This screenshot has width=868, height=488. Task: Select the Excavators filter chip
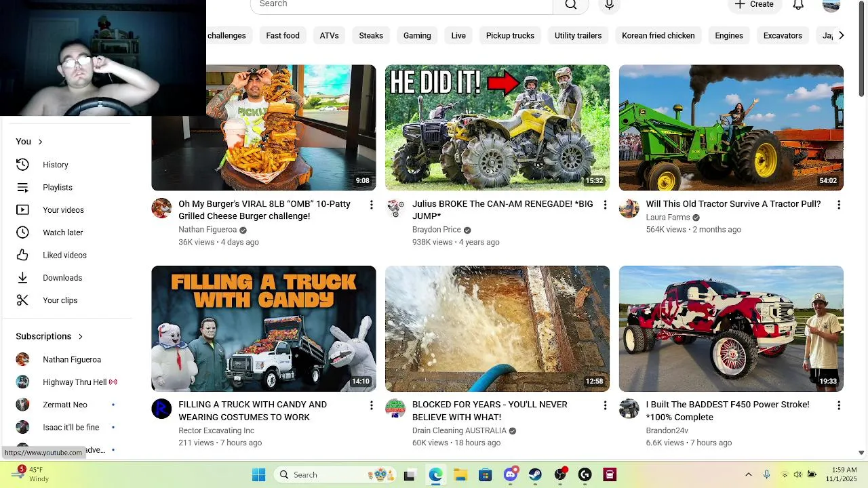783,35
